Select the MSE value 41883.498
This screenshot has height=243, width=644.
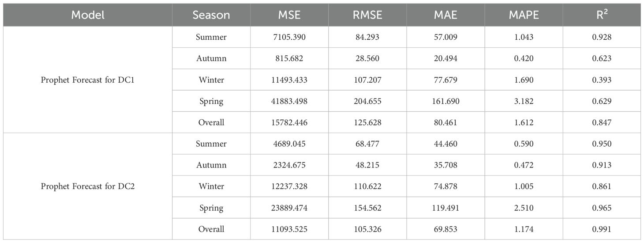tap(290, 101)
